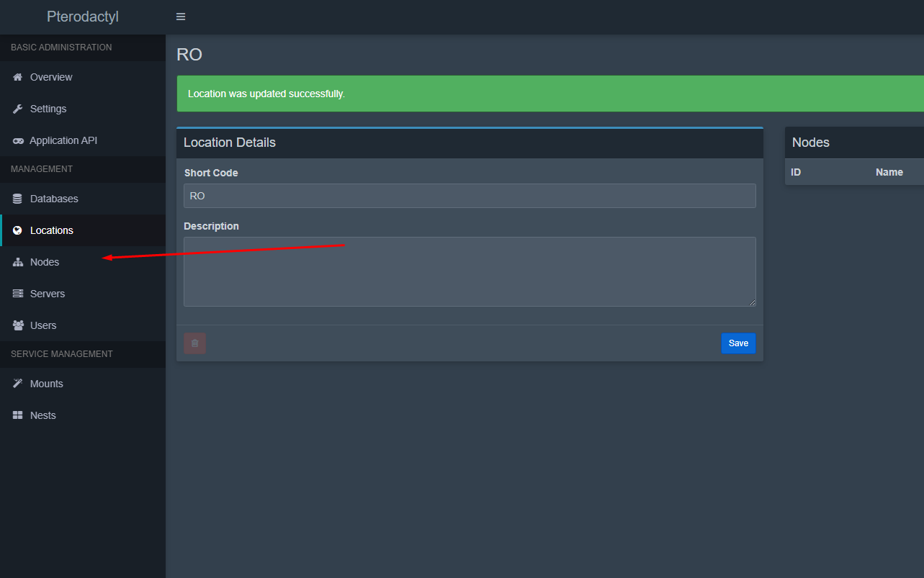Open the Pterodactyl home logo link
This screenshot has height=578, width=924.
[x=83, y=17]
